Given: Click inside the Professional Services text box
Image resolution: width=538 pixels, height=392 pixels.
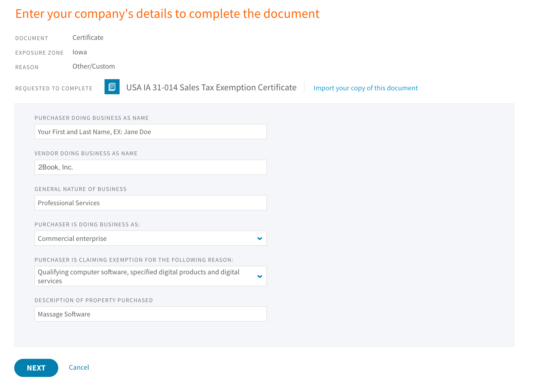Looking at the screenshot, I should coord(151,203).
